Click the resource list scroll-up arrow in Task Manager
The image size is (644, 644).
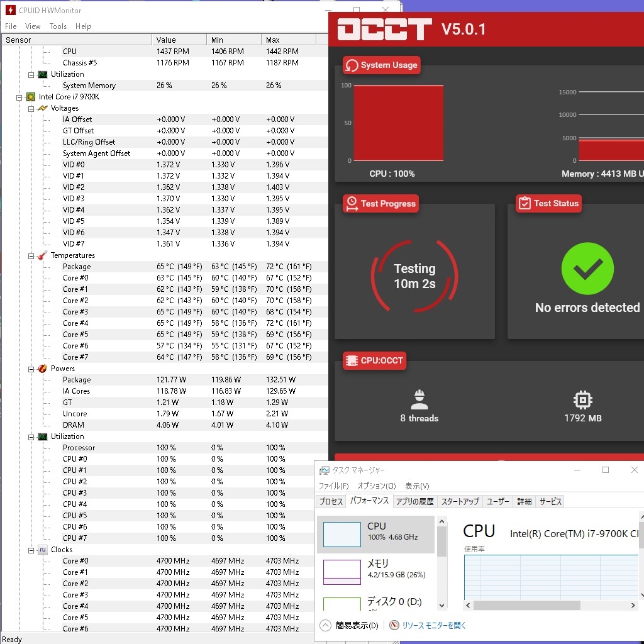pos(441,521)
